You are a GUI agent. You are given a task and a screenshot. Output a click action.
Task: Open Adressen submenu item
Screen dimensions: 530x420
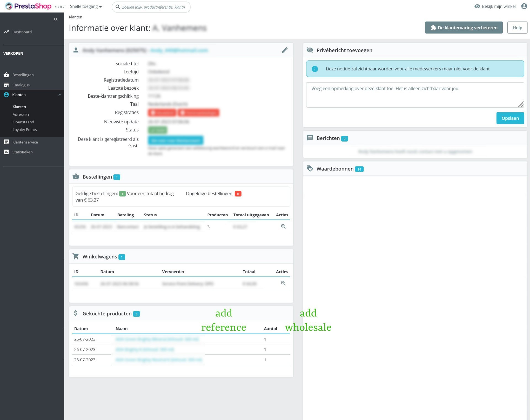pyautogui.click(x=21, y=114)
